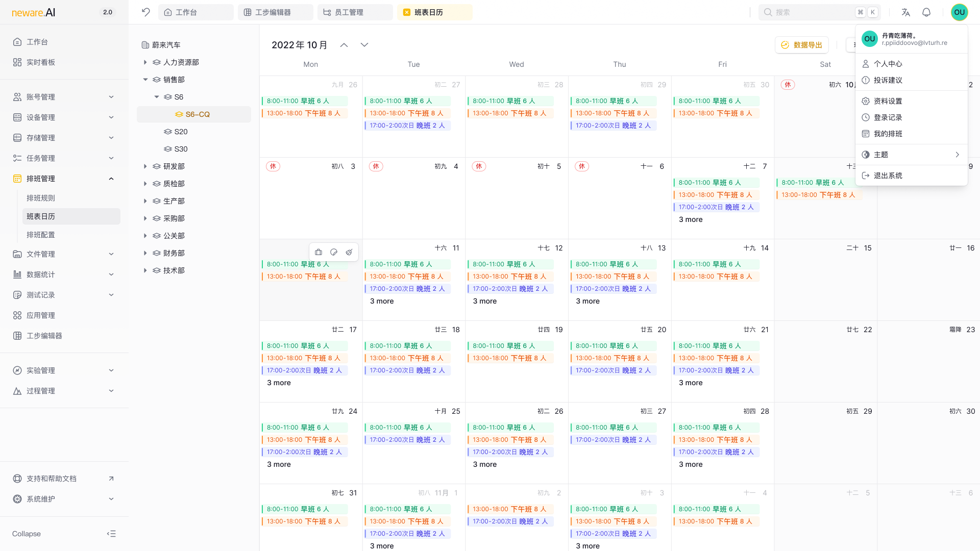Open 排班配置 submenu item

[x=71, y=235]
